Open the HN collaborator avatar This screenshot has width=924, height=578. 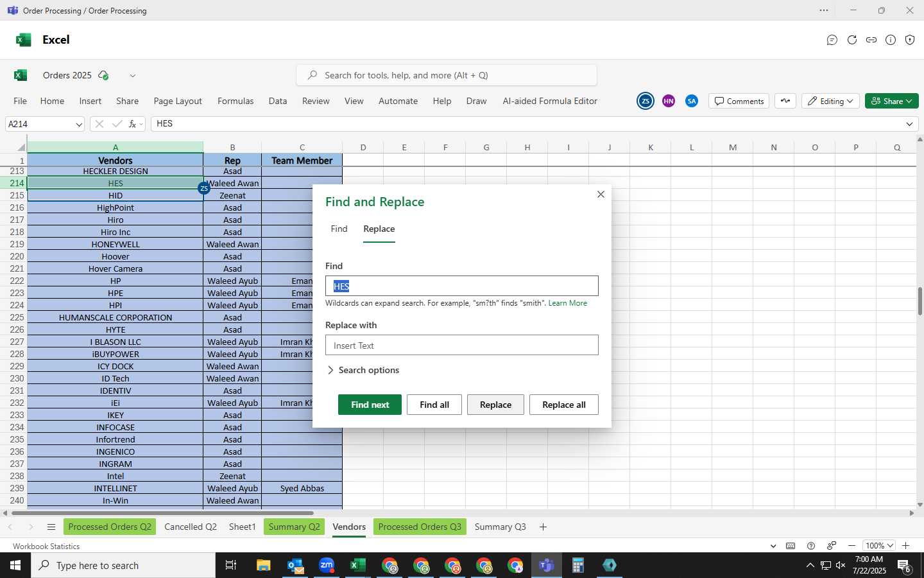(x=669, y=101)
